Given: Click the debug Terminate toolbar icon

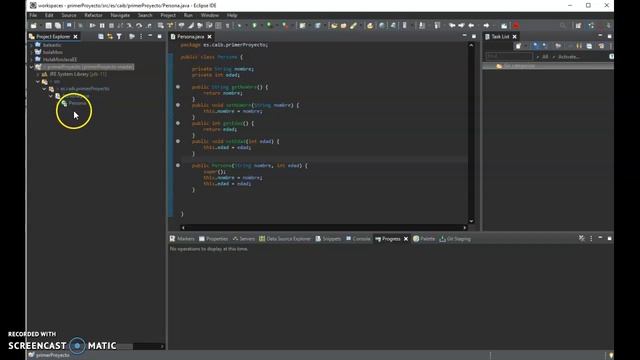Looking at the screenshot, I should click(111, 26).
